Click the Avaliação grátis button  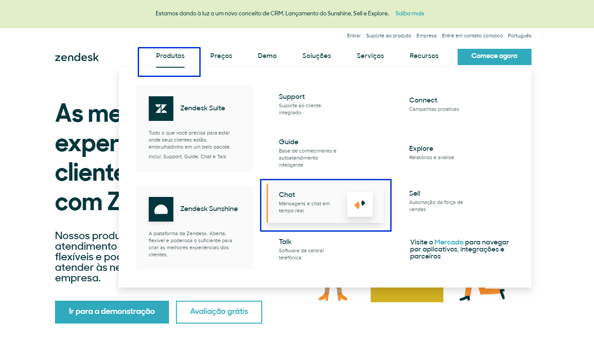click(x=219, y=312)
